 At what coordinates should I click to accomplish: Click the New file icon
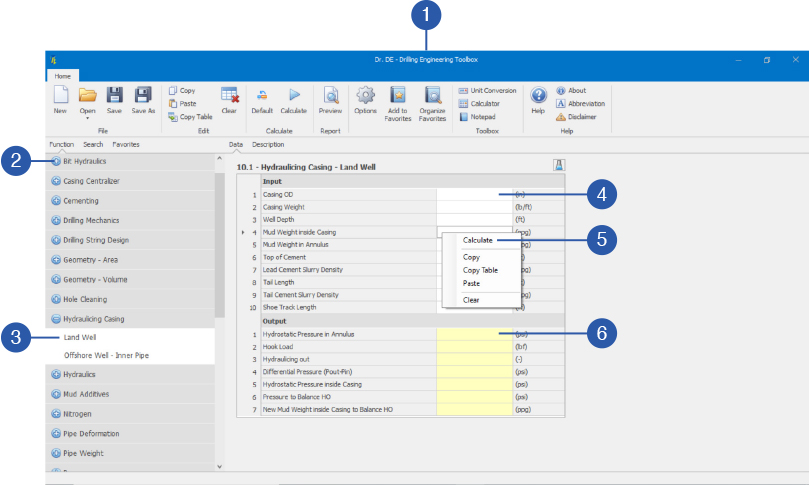(60, 96)
